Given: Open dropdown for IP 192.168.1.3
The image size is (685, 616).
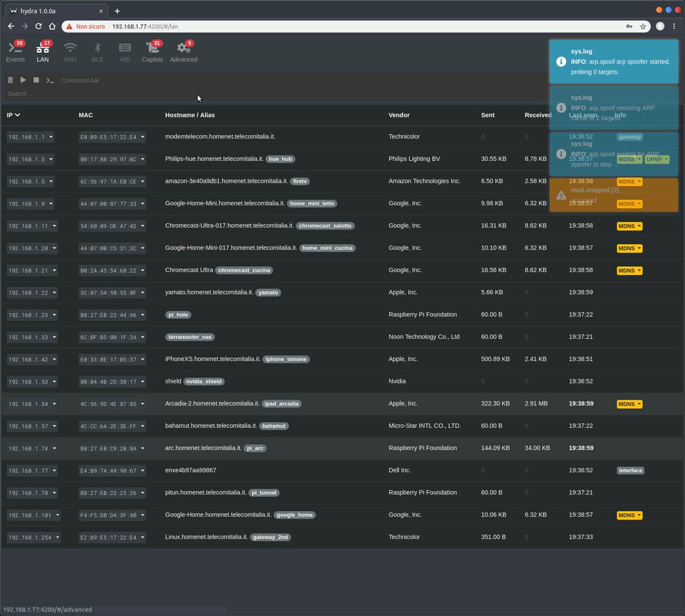Looking at the screenshot, I should coord(31,159).
